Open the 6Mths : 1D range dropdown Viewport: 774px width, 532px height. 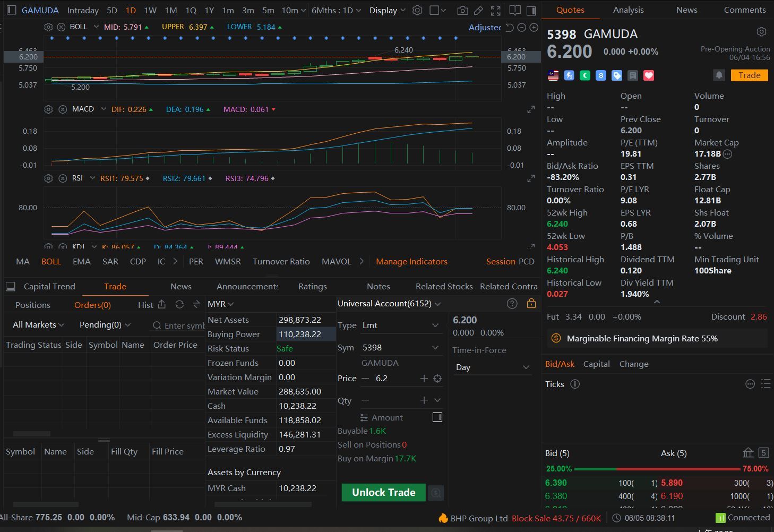336,10
